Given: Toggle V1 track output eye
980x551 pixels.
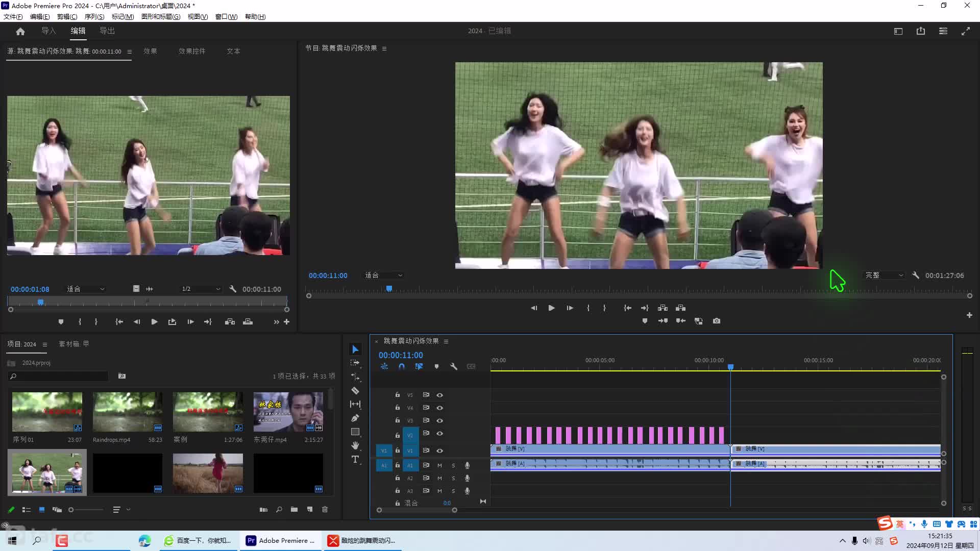Looking at the screenshot, I should pos(439,450).
